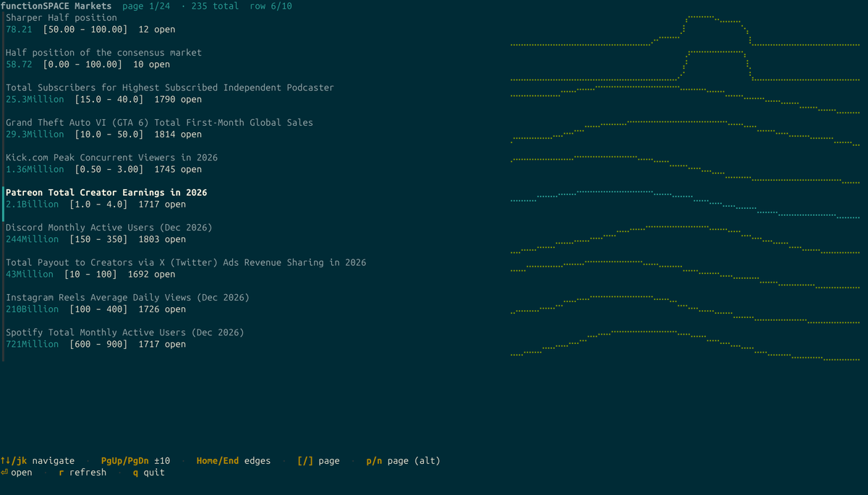
Task: Click the [10.0 - 50.0] GTA range
Action: (109, 134)
